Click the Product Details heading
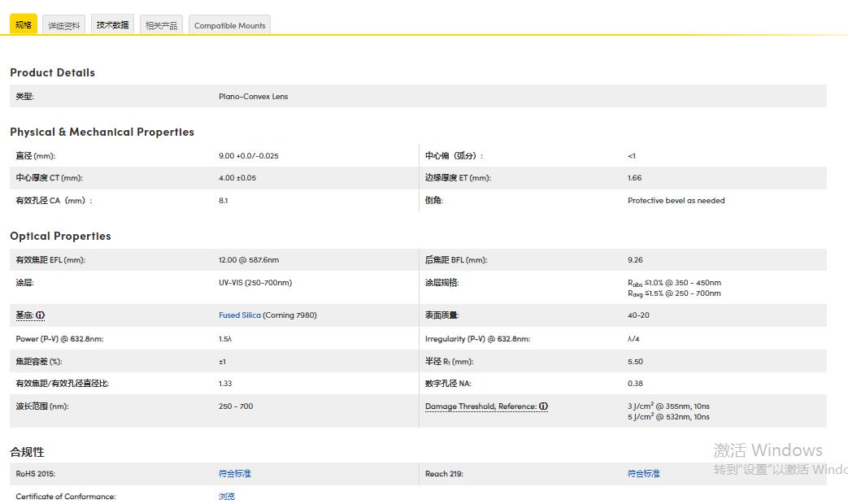The width and height of the screenshot is (848, 504). pos(52,73)
